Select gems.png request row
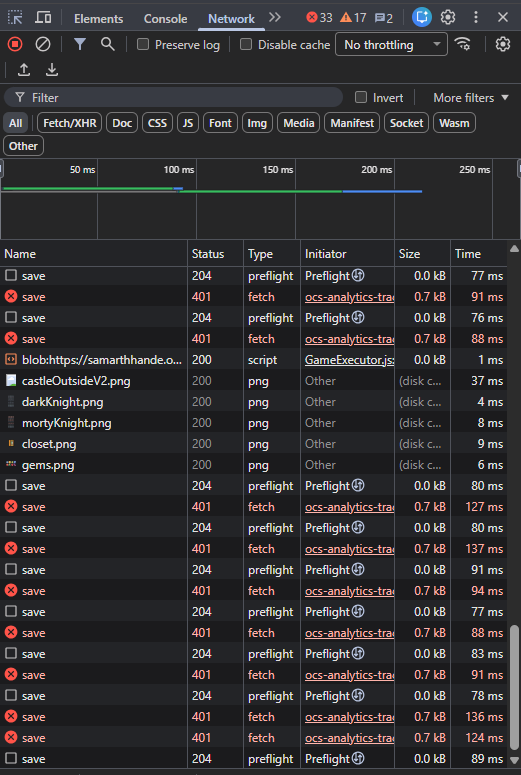This screenshot has width=521, height=775. [253, 465]
